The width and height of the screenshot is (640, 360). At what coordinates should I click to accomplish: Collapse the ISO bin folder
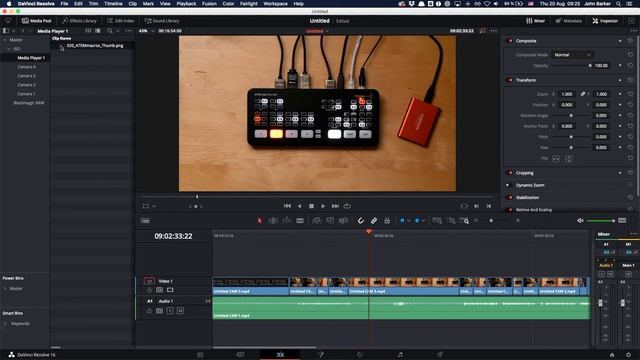(x=9, y=49)
